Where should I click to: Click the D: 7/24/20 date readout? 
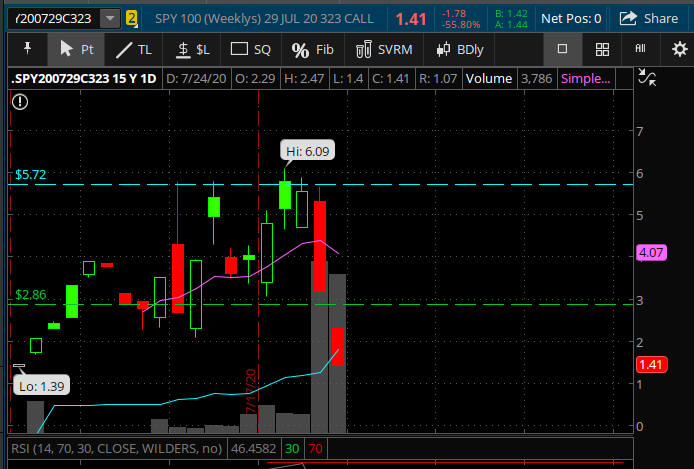[196, 79]
